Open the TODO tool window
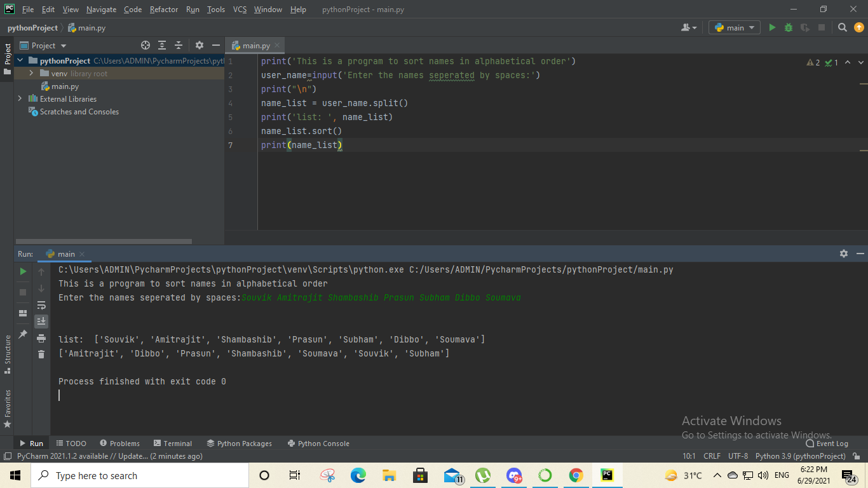 (x=71, y=444)
